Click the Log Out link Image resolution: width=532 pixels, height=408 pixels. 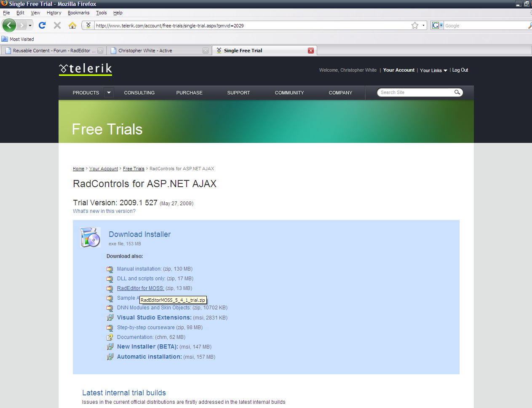coord(460,70)
